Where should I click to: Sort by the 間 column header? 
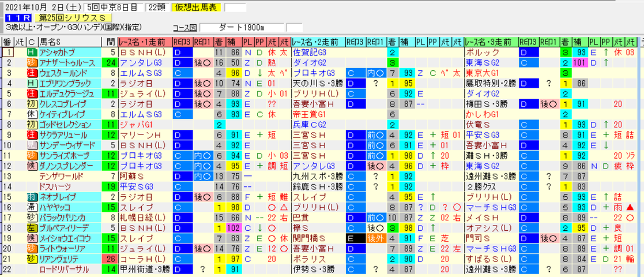click(109, 42)
